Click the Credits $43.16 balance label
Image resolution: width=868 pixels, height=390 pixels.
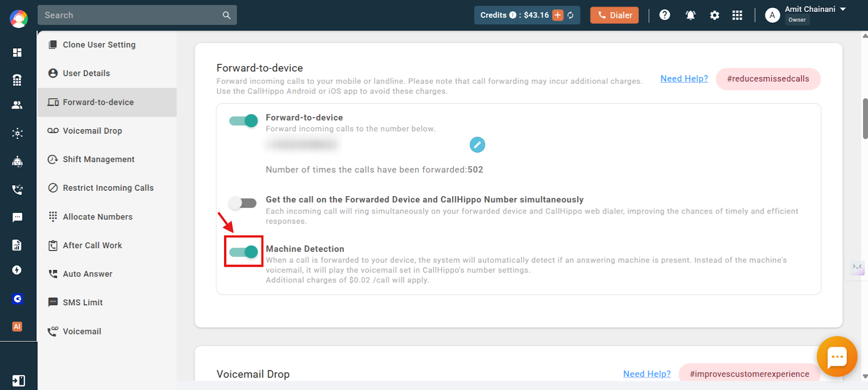pyautogui.click(x=514, y=15)
